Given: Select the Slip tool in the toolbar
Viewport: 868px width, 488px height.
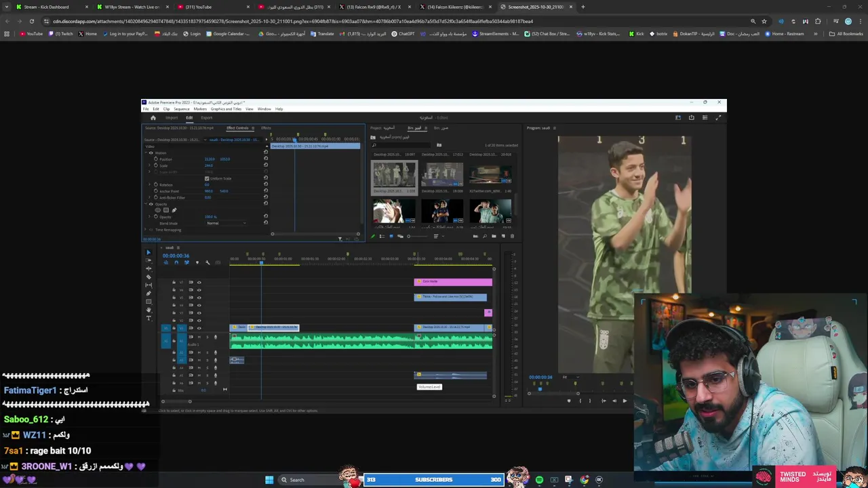Looking at the screenshot, I should [x=149, y=285].
